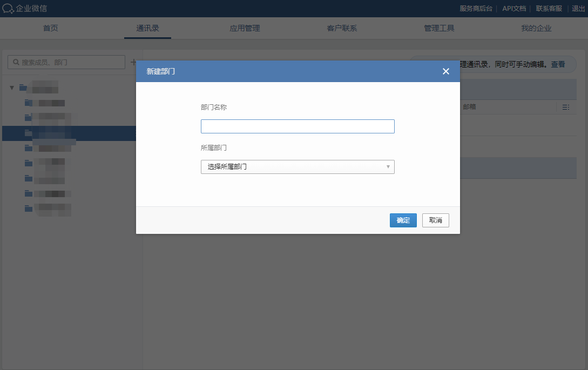Screen dimensions: 588x370
Task: Open the API文档 link
Action: pos(513,9)
